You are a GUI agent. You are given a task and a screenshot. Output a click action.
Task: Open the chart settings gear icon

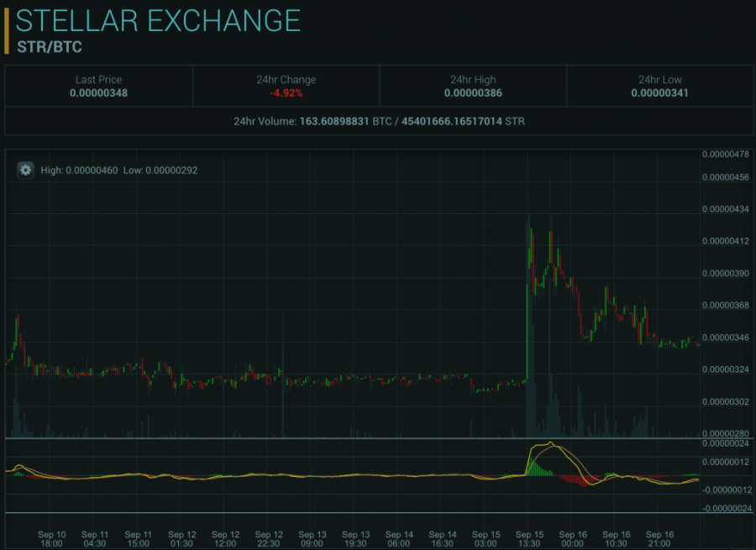25,170
